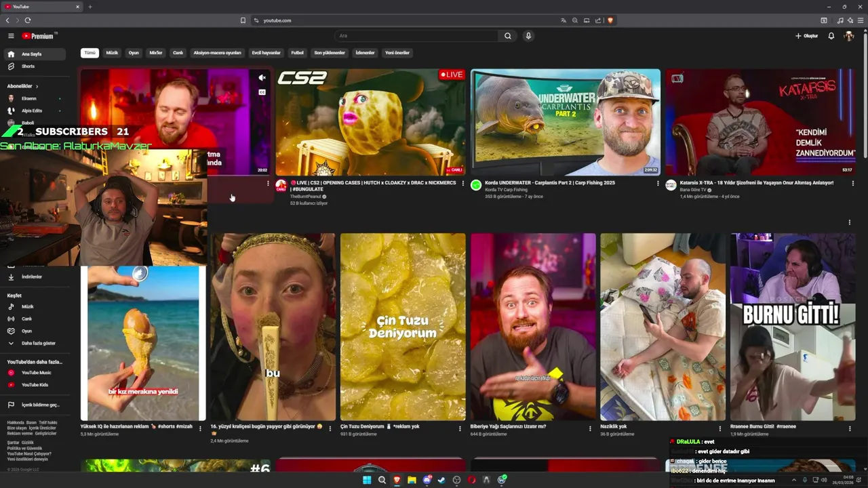The image size is (868, 488).
Task: Open the Shorts shelf options menu
Action: [849, 222]
